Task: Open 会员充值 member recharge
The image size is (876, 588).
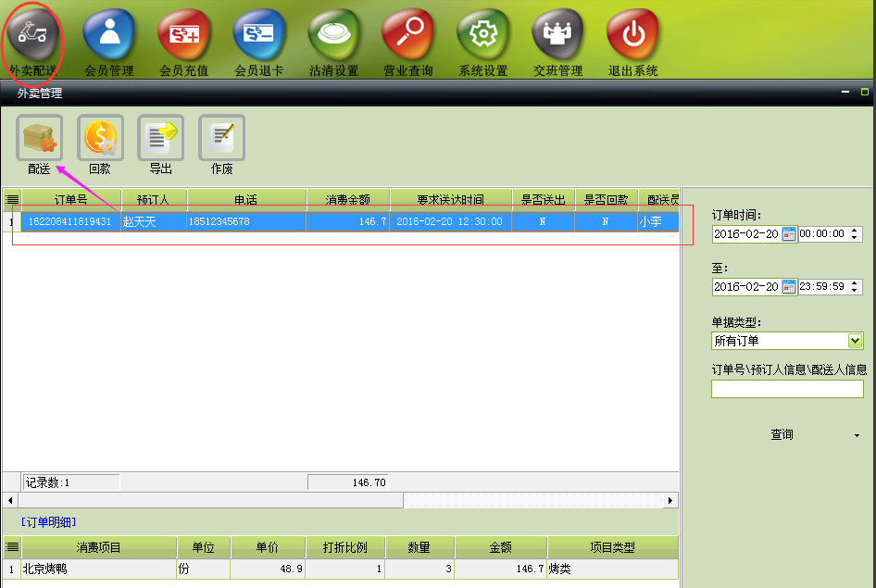Action: tap(183, 43)
